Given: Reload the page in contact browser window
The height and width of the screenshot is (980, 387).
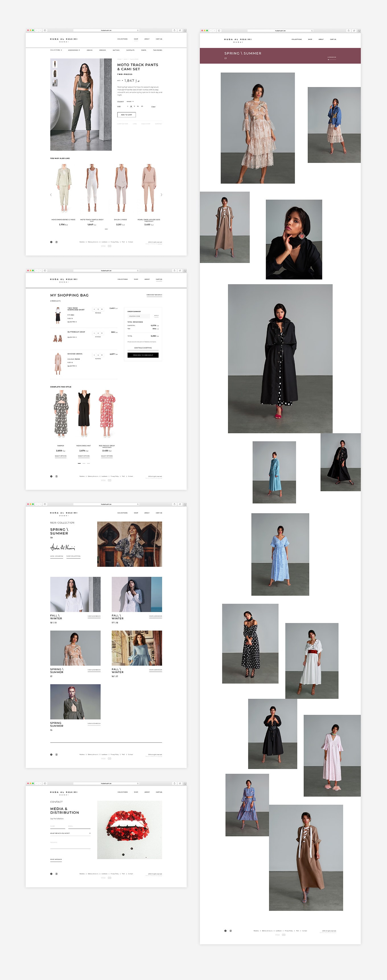Looking at the screenshot, I should pos(137,783).
